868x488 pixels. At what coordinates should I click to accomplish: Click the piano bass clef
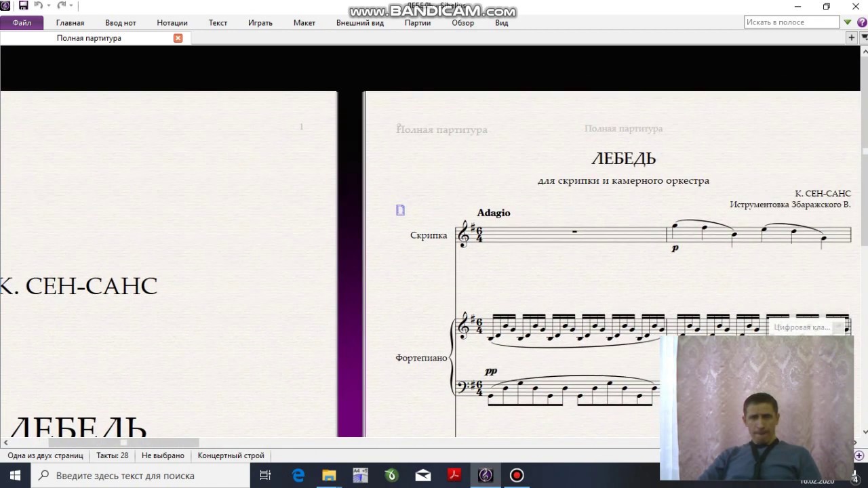pyautogui.click(x=465, y=387)
